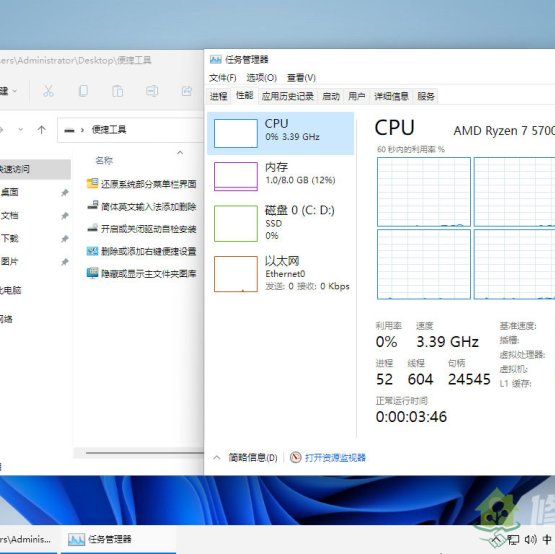Click the Share icon in Explorer toolbar
This screenshot has height=554, width=555.
(187, 91)
